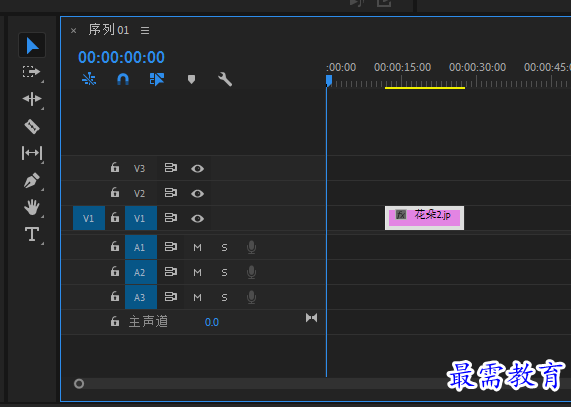Toggle sync lock on V1
Image resolution: width=571 pixels, height=407 pixels.
click(x=170, y=217)
